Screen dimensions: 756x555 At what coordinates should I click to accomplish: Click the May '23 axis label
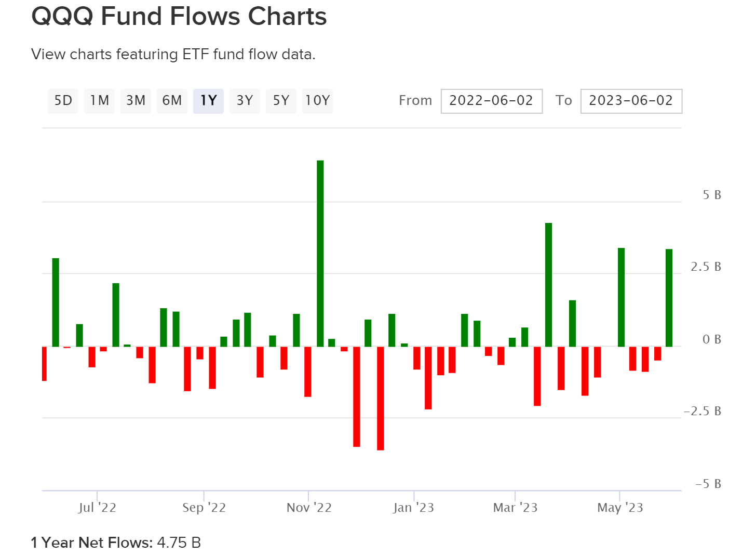621,507
